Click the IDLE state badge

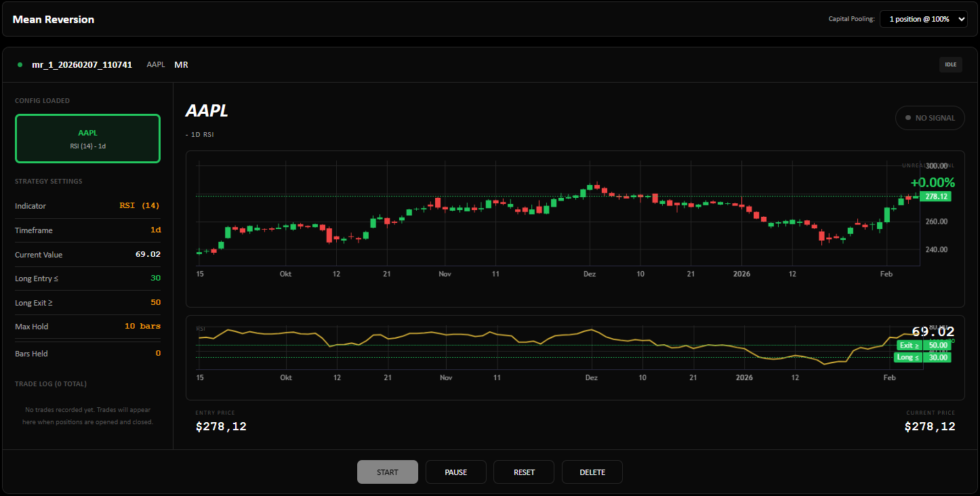tap(950, 64)
